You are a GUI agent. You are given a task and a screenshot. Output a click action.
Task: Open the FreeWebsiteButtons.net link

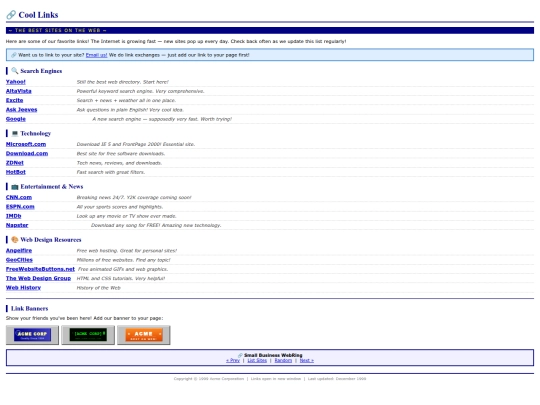tap(40, 269)
